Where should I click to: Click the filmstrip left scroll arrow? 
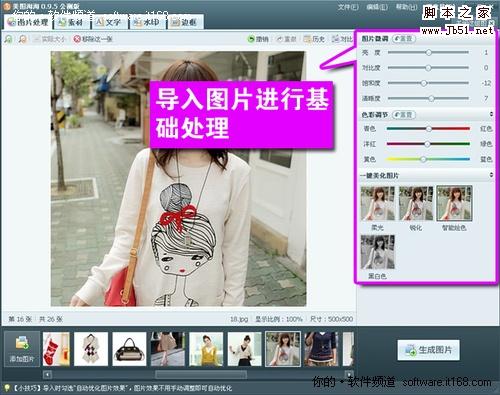pyautogui.click(x=47, y=375)
